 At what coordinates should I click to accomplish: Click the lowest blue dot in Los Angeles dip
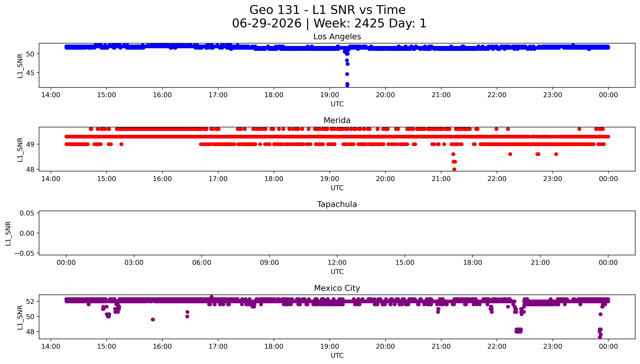[x=347, y=85]
